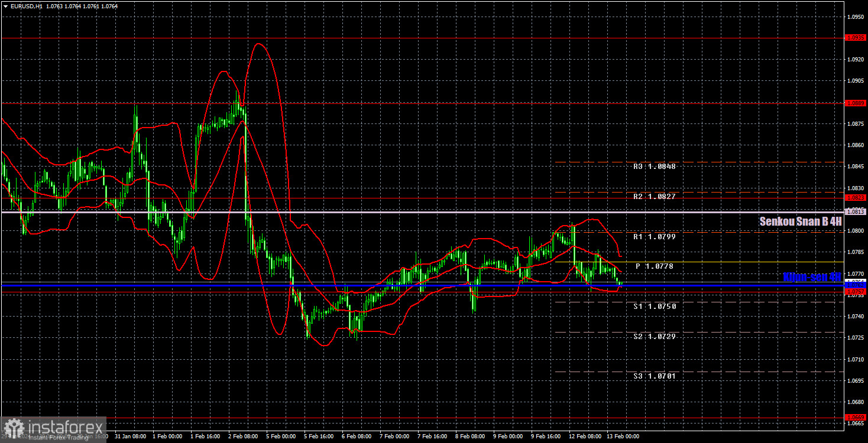Click 1.0860 on the price scale
The image size is (868, 443).
point(856,145)
